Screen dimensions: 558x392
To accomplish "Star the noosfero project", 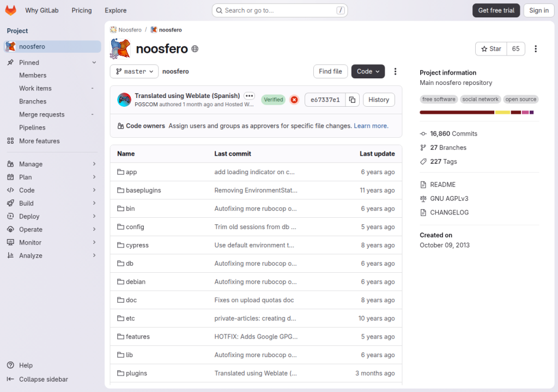I will [491, 49].
